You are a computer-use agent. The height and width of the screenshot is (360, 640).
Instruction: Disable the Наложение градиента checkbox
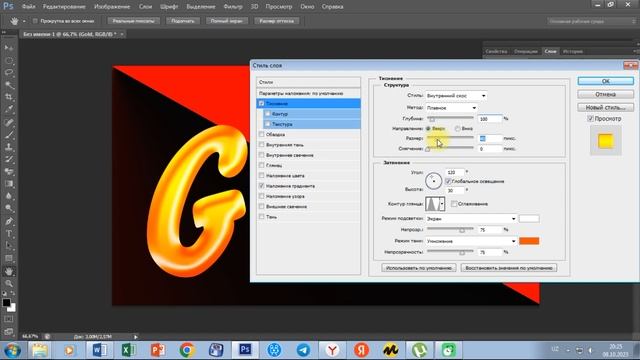pyautogui.click(x=262, y=186)
